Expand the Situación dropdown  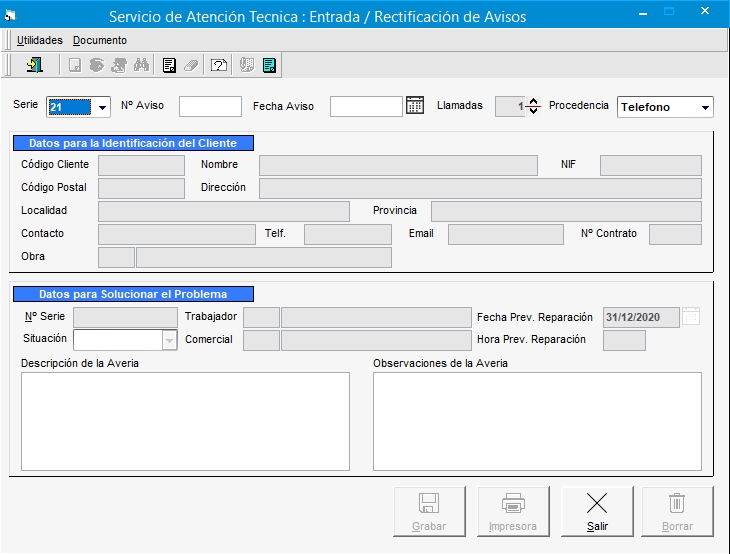pyautogui.click(x=169, y=340)
